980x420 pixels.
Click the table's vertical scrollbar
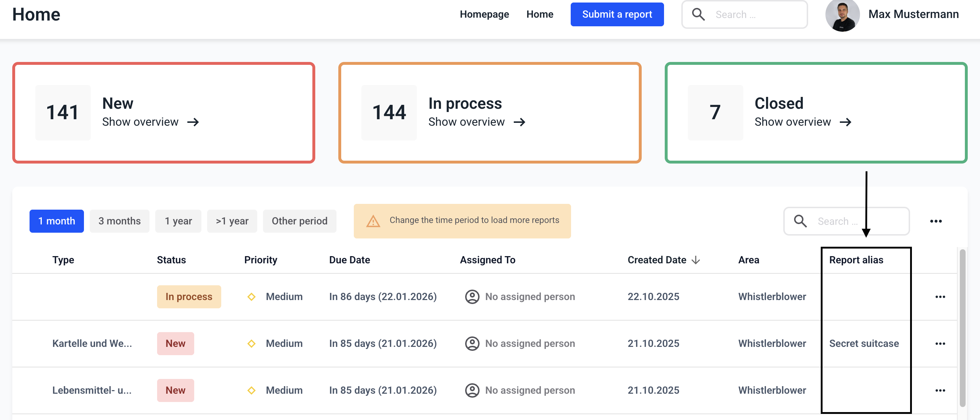pos(962,327)
